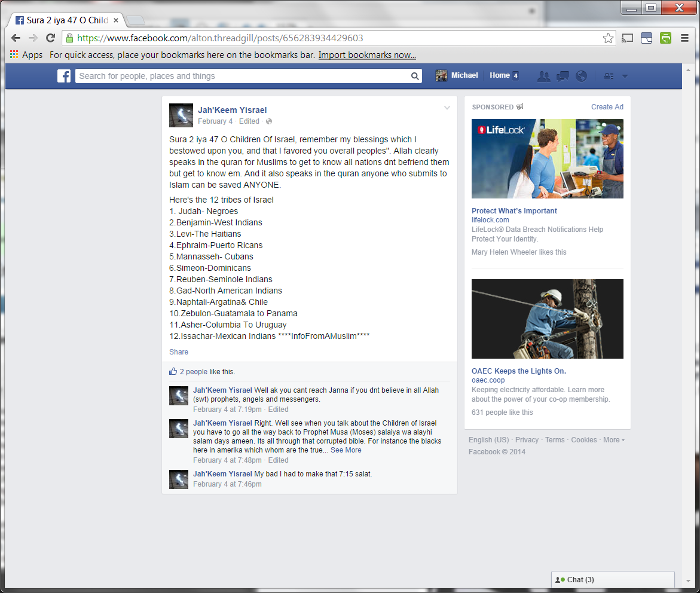
Task: Open the friend requests icon
Action: click(x=544, y=76)
